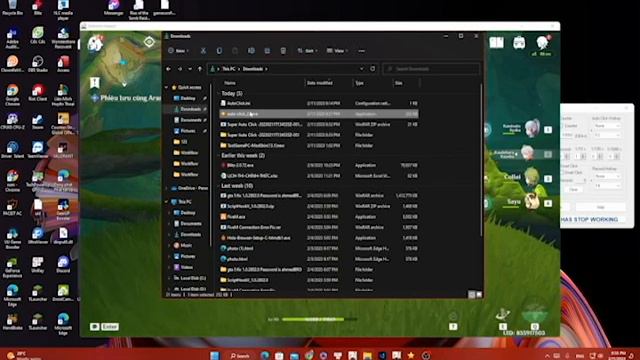
Task: Open the inventory bag icon in game
Action: coord(519,42)
